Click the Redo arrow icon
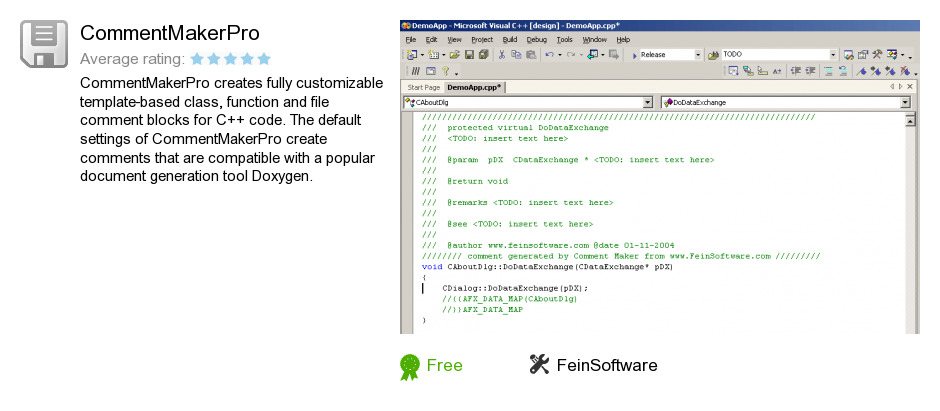940x411 pixels. point(571,55)
